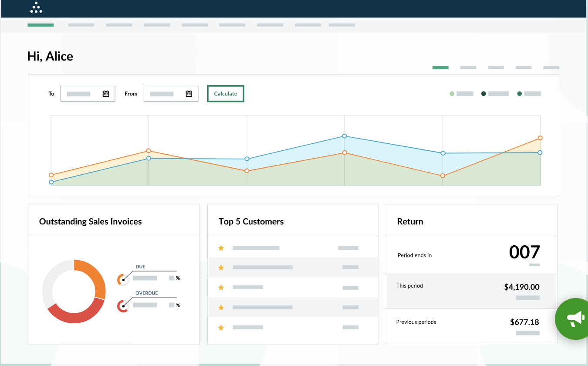
Task: Click the "Hi, Alice" greeting
Action: [x=50, y=56]
